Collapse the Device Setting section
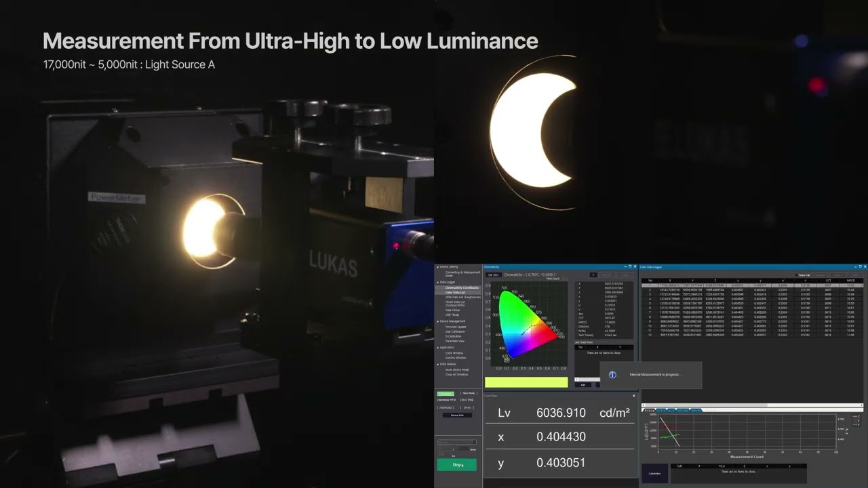Screen dimensions: 868x488 438,267
